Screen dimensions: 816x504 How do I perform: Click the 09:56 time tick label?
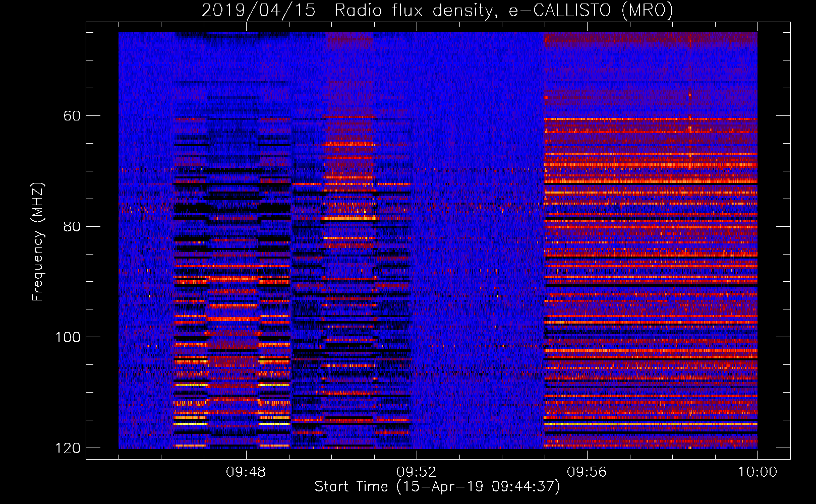coord(587,472)
